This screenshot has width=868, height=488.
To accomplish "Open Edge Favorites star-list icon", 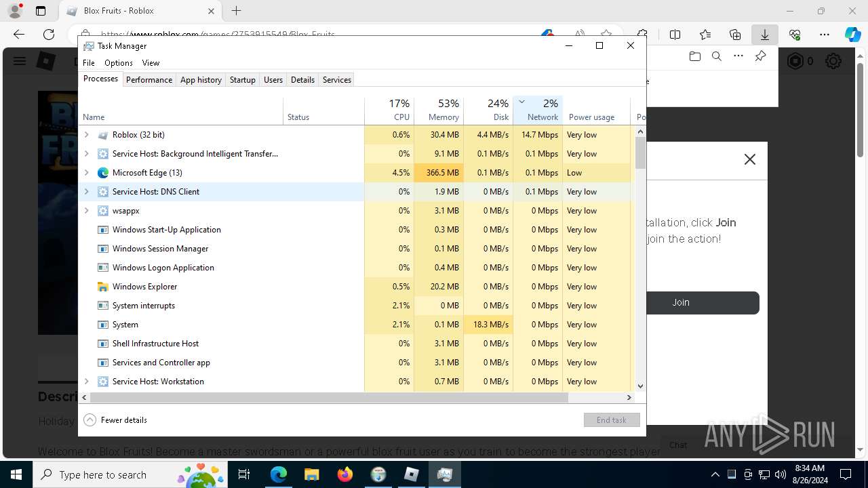I will tap(705, 35).
